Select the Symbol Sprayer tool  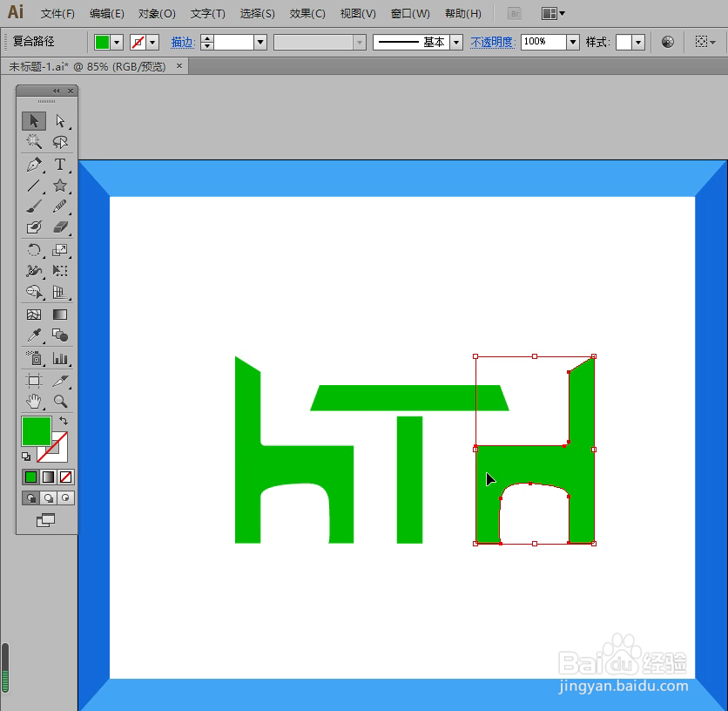[x=34, y=358]
